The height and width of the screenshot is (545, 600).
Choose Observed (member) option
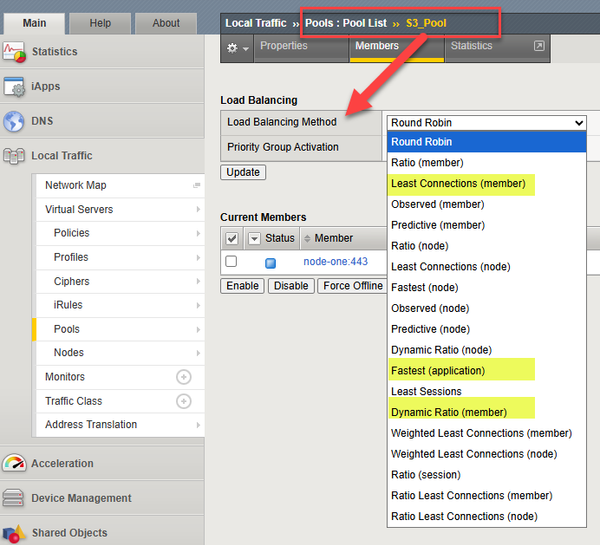pyautogui.click(x=486, y=204)
